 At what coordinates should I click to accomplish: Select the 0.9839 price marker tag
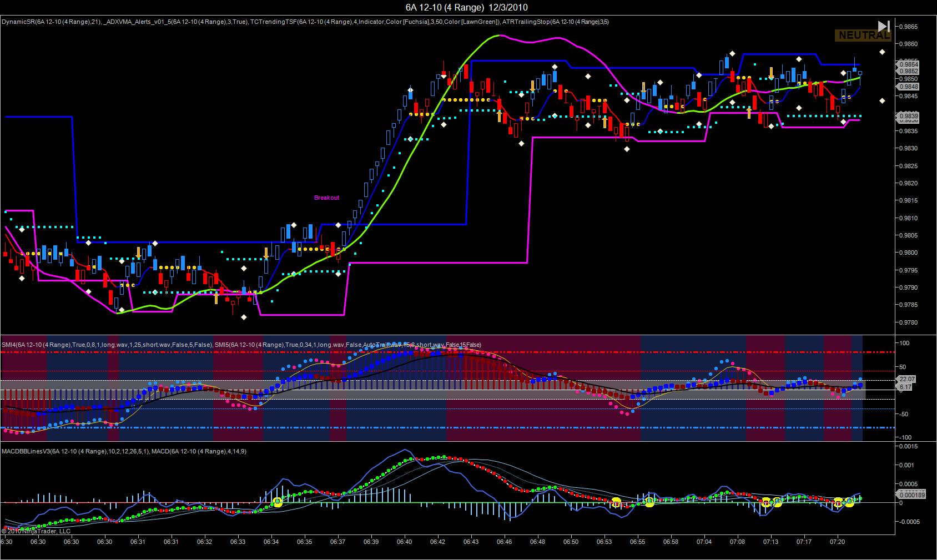coord(908,116)
